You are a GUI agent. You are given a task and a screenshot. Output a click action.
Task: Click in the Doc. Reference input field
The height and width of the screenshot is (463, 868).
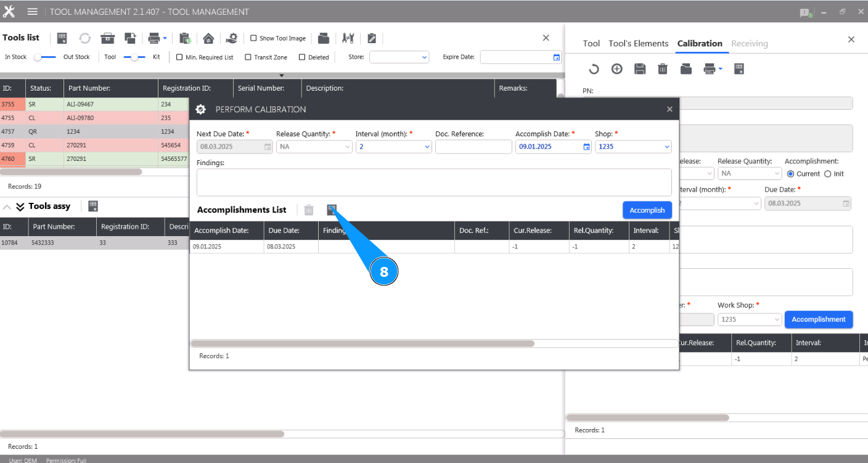(x=473, y=147)
